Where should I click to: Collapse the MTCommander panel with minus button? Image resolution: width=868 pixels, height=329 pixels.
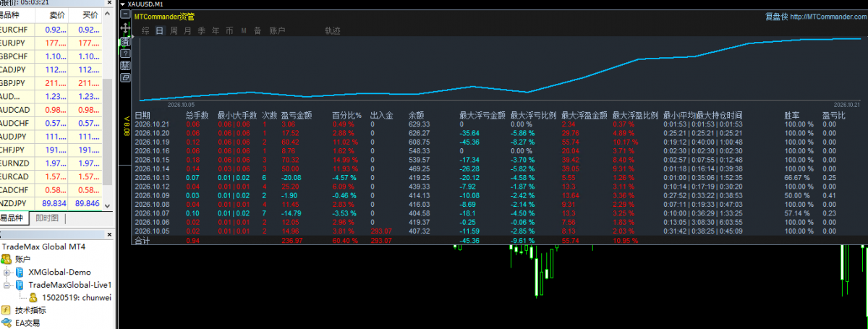[x=126, y=14]
